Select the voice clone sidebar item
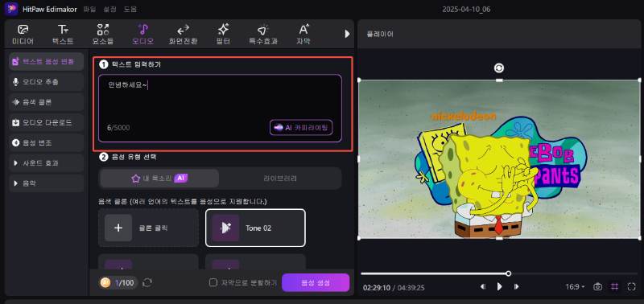Screen dimensions: 644x304 pyautogui.click(x=46, y=102)
